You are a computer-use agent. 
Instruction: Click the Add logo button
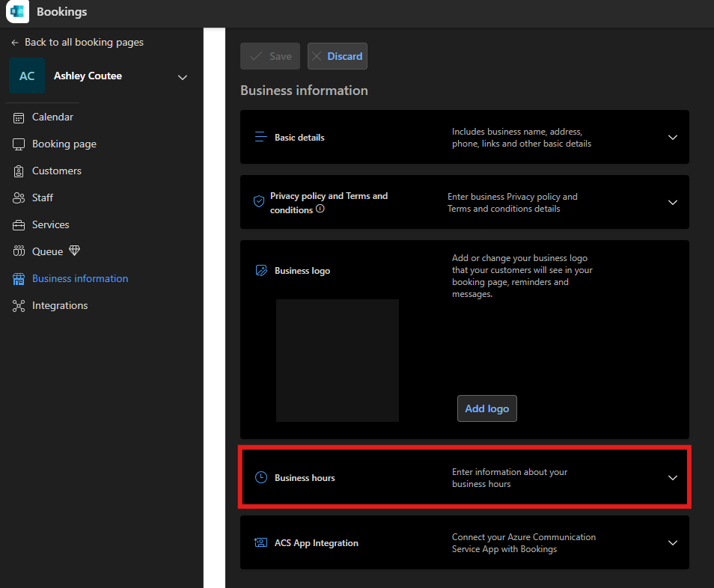click(x=486, y=408)
